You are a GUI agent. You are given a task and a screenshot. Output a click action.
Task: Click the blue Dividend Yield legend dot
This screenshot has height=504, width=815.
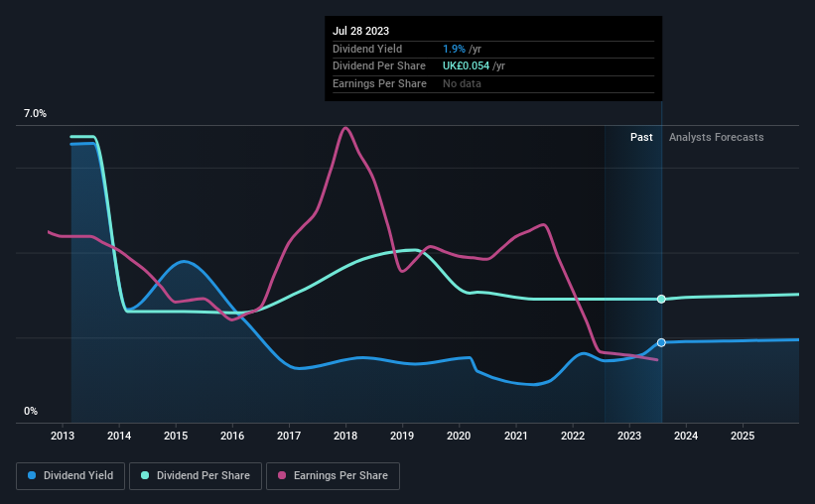[32, 475]
